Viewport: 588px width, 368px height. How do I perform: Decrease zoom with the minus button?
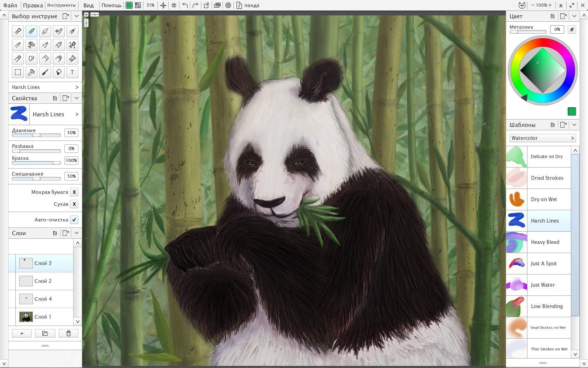point(533,5)
